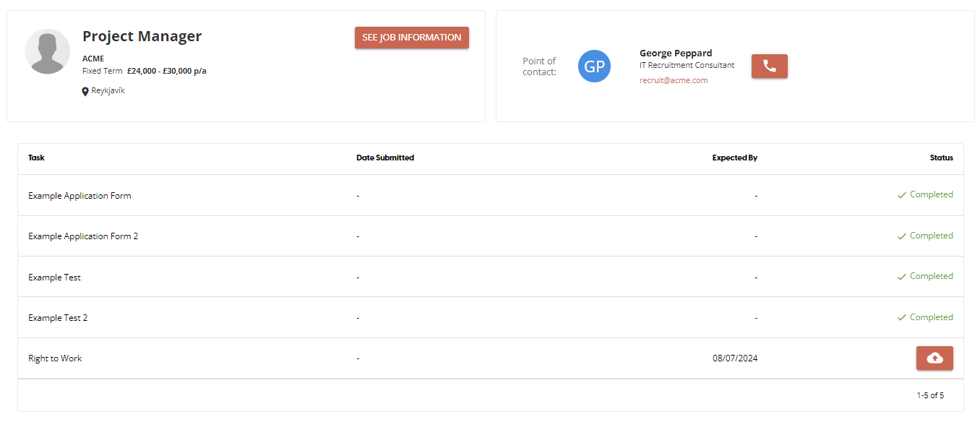Click the George Peppard contact name
980x430 pixels.
pyautogui.click(x=675, y=53)
